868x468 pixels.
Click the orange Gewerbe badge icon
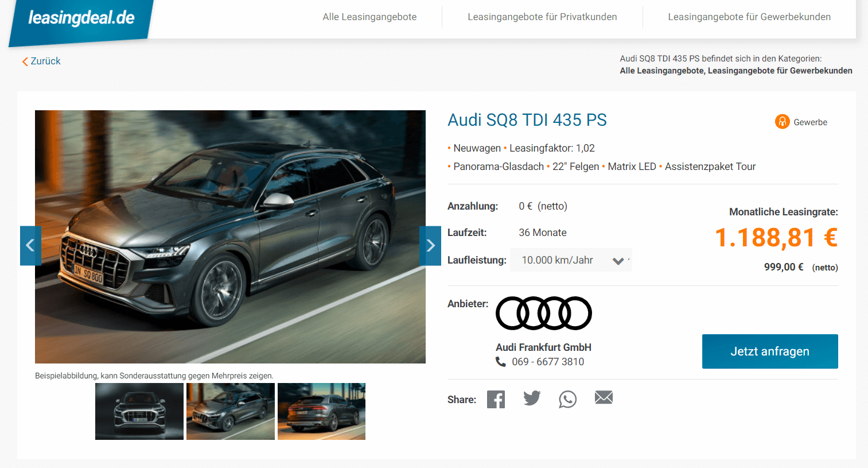pos(783,122)
